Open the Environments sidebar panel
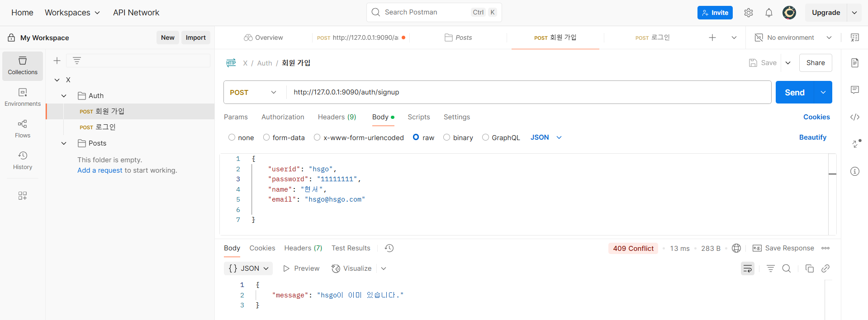868x320 pixels. point(23,97)
